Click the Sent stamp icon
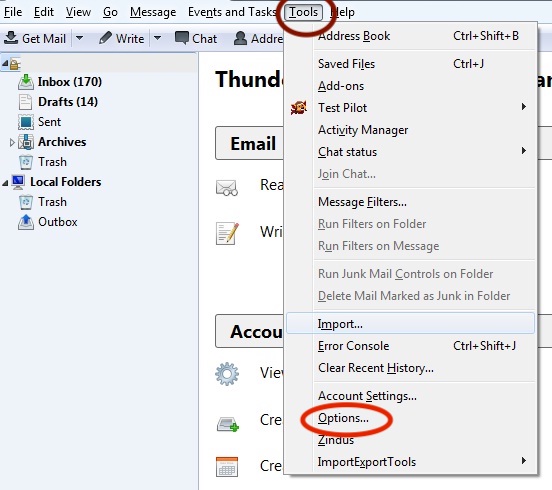The image size is (552, 490). (26, 122)
